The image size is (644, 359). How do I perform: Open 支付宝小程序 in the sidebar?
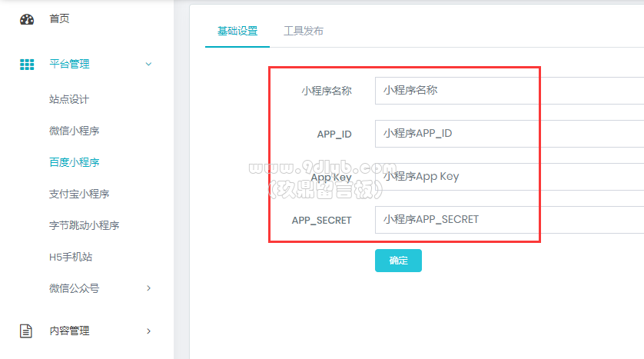pos(79,194)
